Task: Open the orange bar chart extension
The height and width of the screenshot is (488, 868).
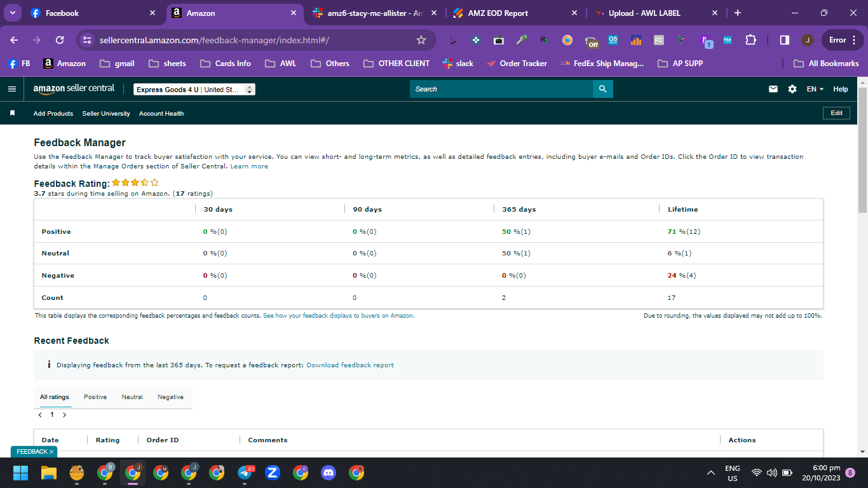Action: 636,40
